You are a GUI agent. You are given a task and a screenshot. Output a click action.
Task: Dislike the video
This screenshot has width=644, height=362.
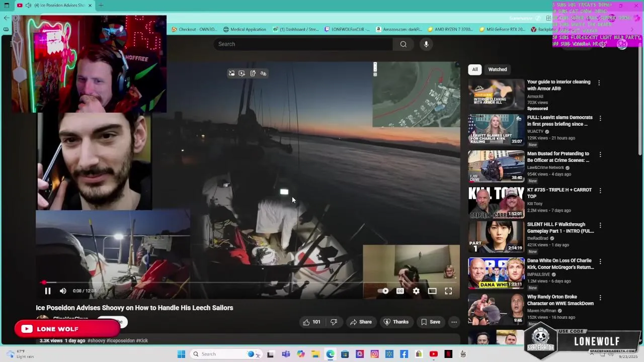(334, 322)
